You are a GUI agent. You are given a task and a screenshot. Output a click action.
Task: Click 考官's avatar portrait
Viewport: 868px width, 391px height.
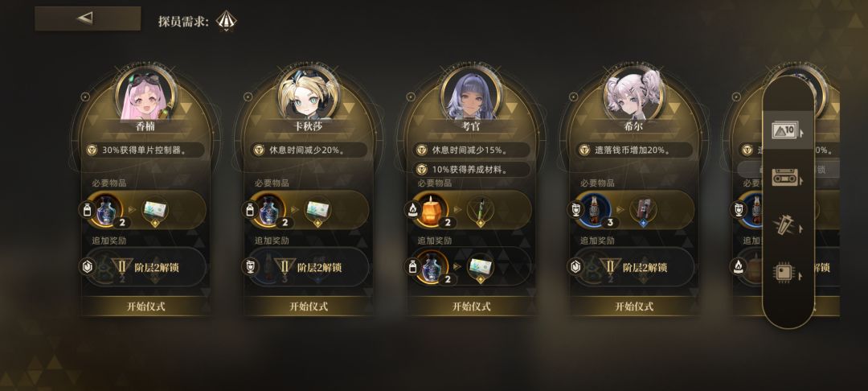pos(471,95)
